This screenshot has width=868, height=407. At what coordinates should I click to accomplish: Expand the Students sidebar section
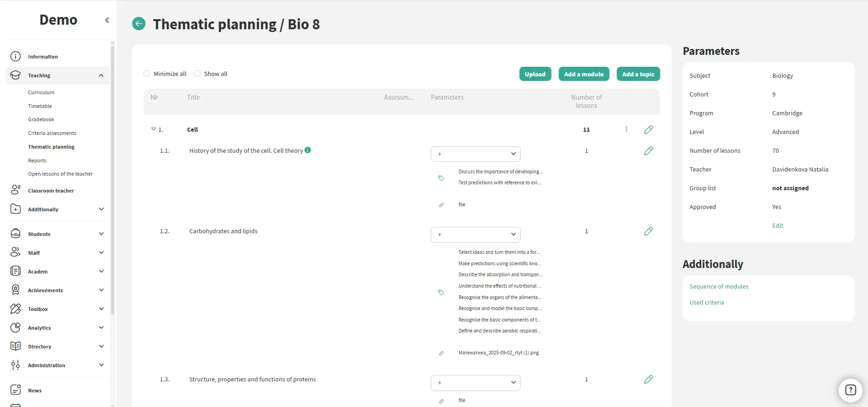[x=101, y=234]
